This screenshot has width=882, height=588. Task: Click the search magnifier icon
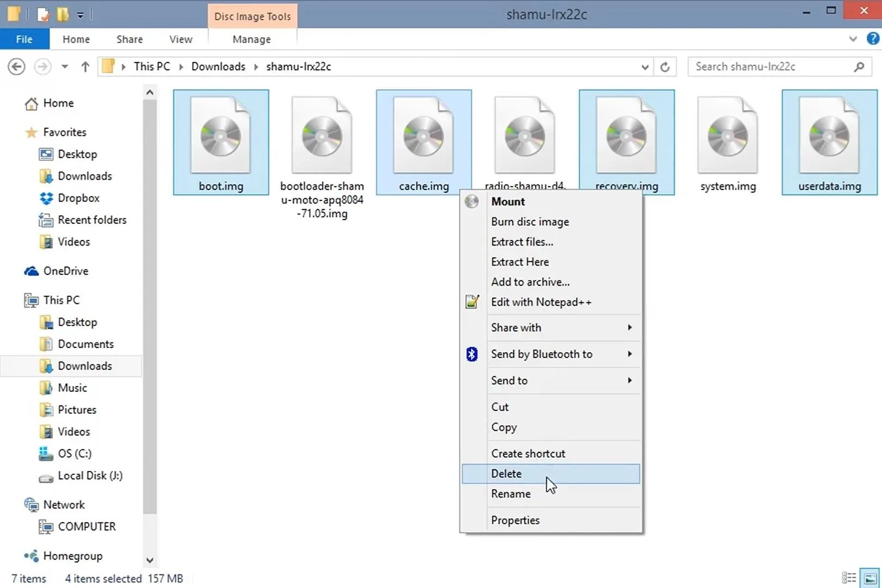pos(859,66)
